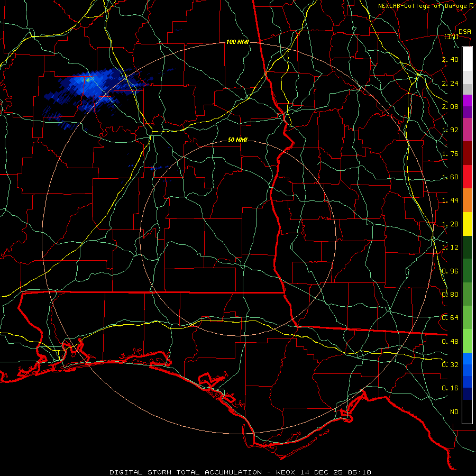This screenshot has width=476, height=476.
Task: Click the 0.16 legend value
Action: tap(450, 388)
